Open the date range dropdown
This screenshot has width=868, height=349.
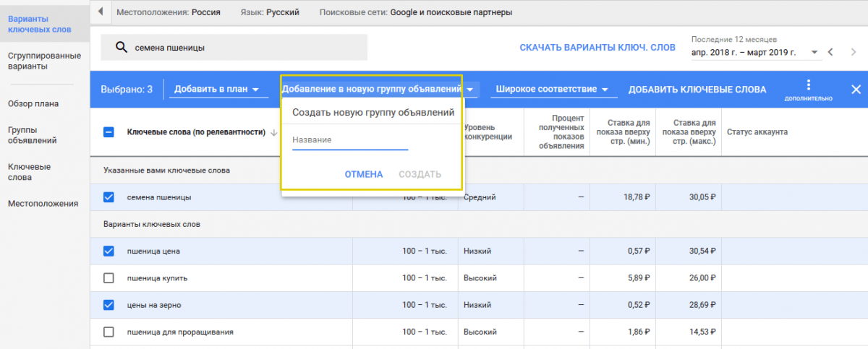coord(754,52)
